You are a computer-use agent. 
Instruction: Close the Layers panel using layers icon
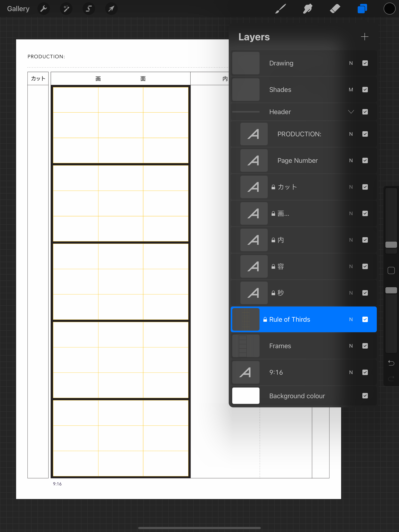pyautogui.click(x=362, y=9)
